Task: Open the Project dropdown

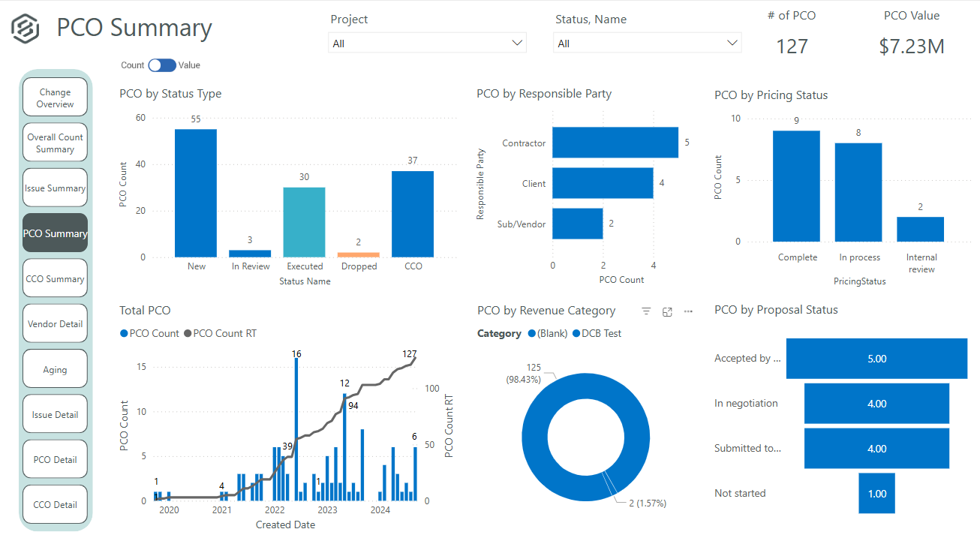Action: click(x=428, y=44)
